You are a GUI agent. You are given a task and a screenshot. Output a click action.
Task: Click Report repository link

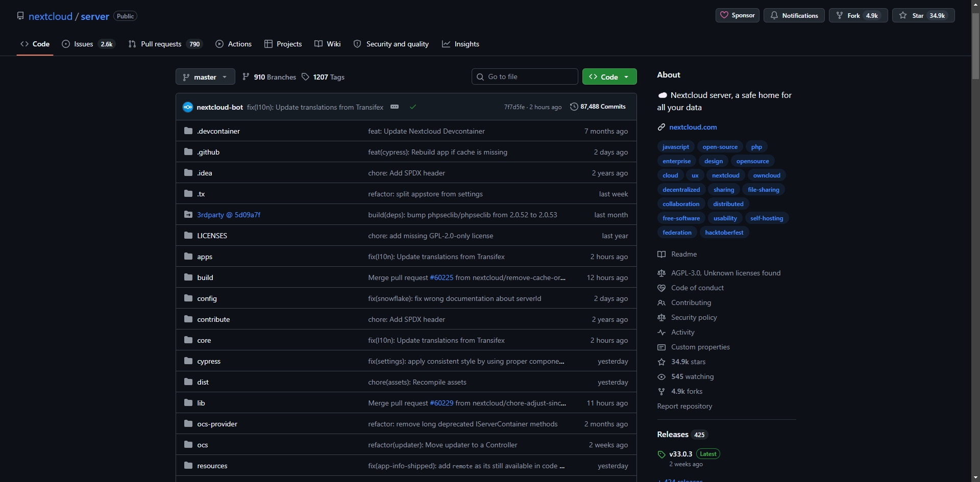tap(684, 406)
